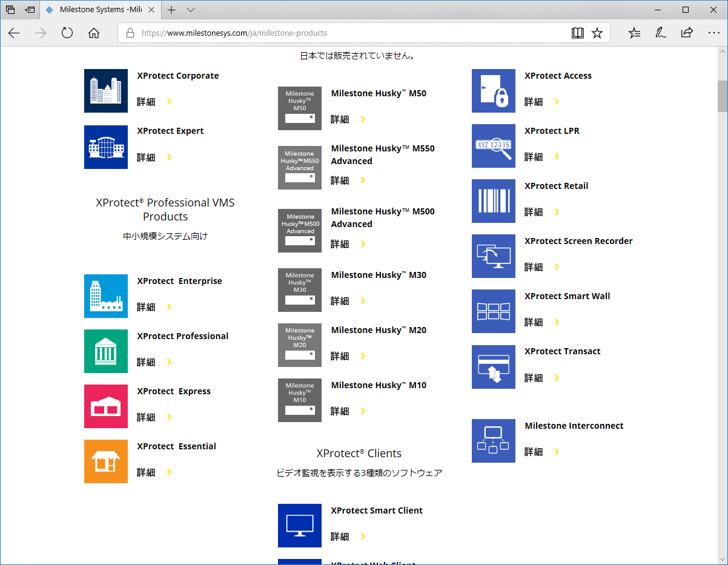Open the Milestone Interconnect network icon

point(494,441)
